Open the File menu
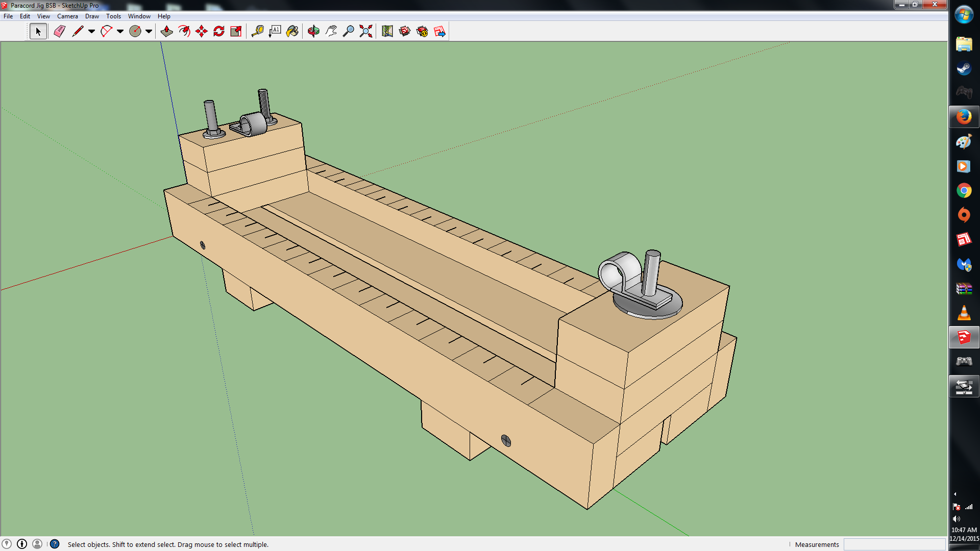980x551 pixels. click(x=8, y=16)
